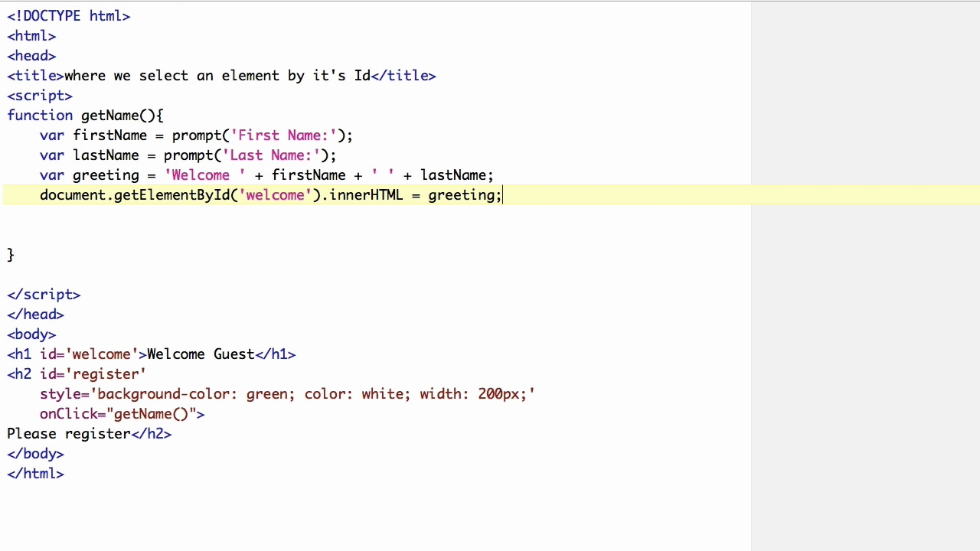The image size is (980, 551).
Task: Click the opening script tag
Action: [40, 96]
